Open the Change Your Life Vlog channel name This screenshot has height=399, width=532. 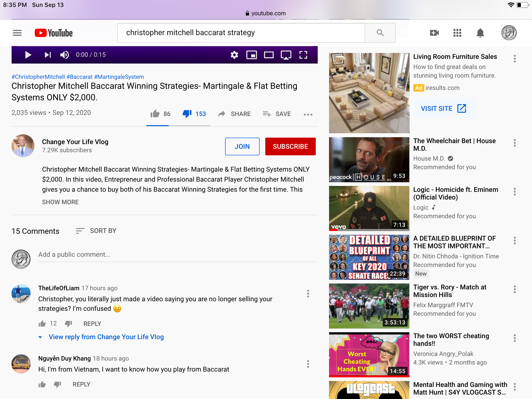coord(75,142)
